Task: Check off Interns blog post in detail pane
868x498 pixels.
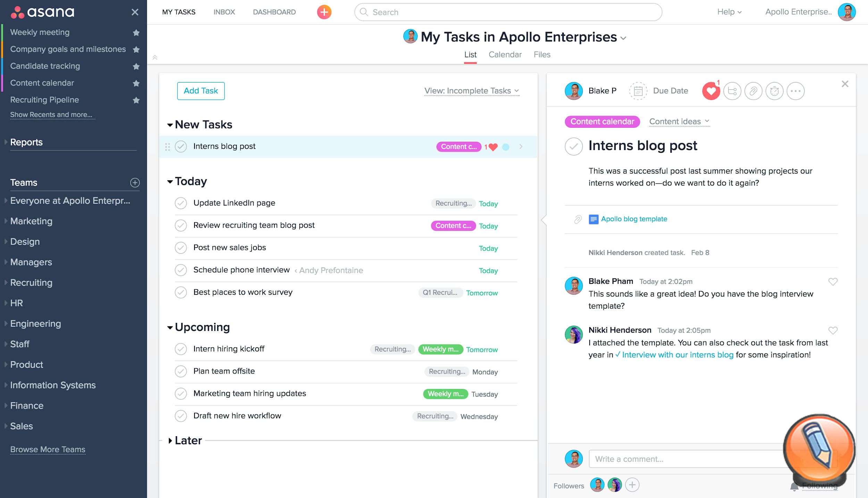Action: click(574, 146)
